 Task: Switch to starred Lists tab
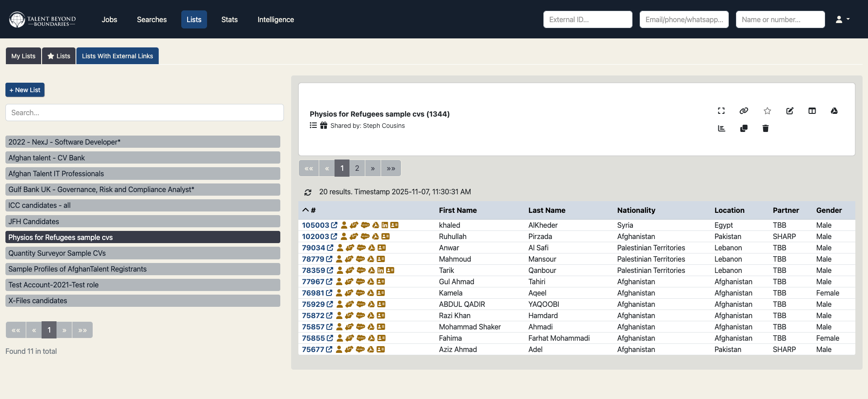(59, 56)
